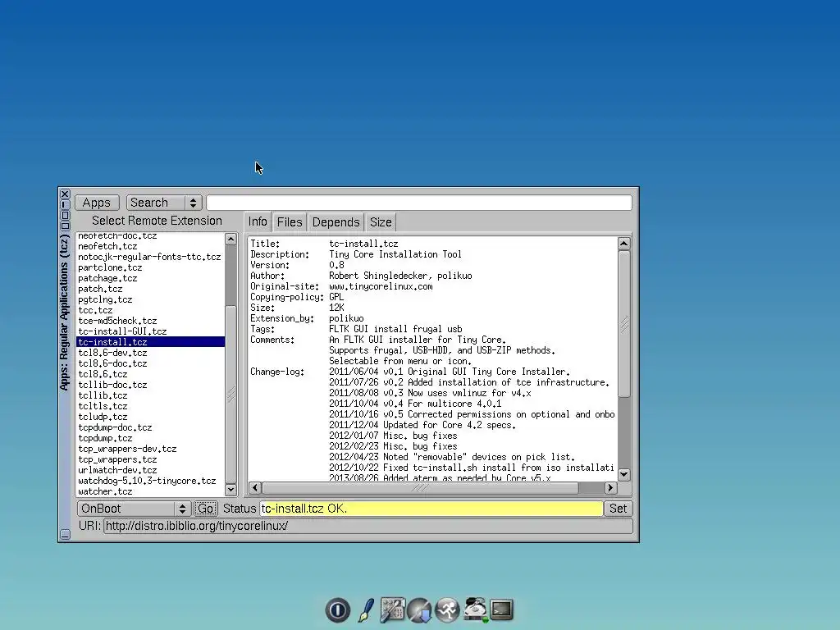The image size is (840, 630).
Task: Click the www.tinycorelinux.com original-site text
Action: [x=381, y=286]
